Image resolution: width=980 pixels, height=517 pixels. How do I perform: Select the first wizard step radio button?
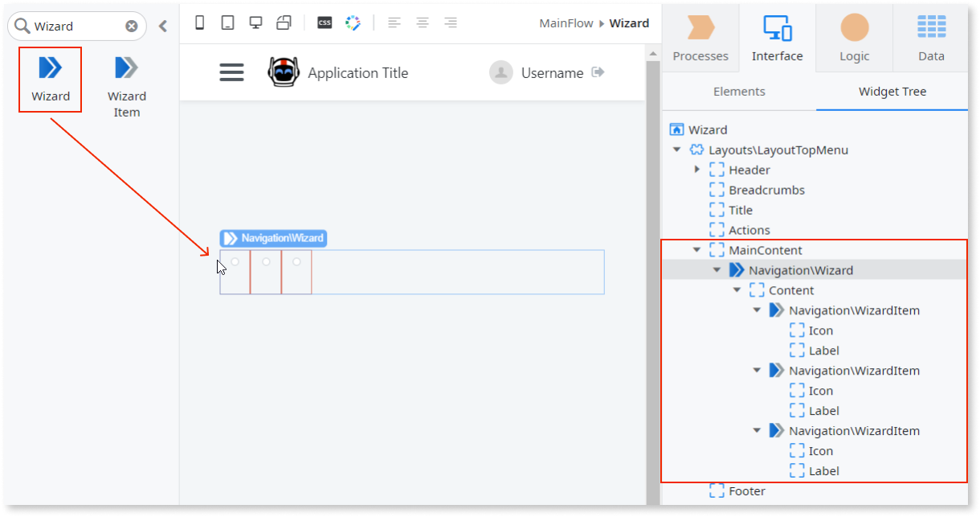click(235, 261)
